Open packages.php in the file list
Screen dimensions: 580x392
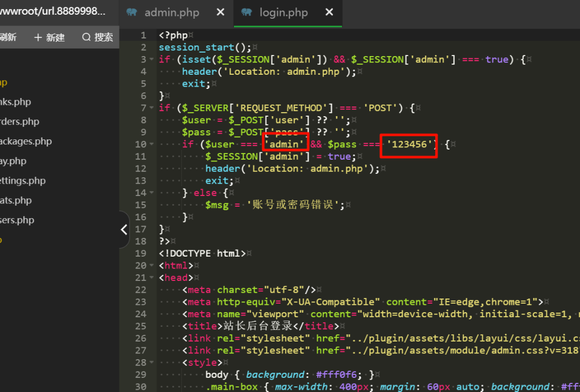click(x=25, y=142)
